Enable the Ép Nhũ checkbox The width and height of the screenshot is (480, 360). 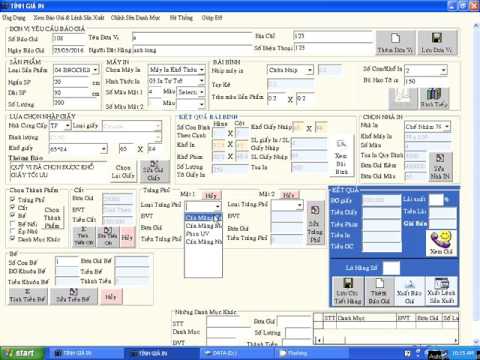pyautogui.click(x=12, y=231)
